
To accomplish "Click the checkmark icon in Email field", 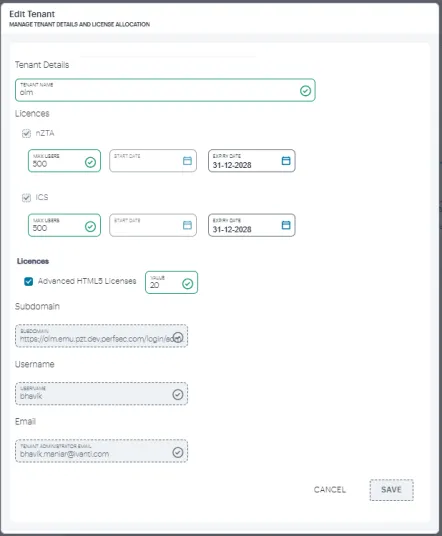I will tap(178, 453).
